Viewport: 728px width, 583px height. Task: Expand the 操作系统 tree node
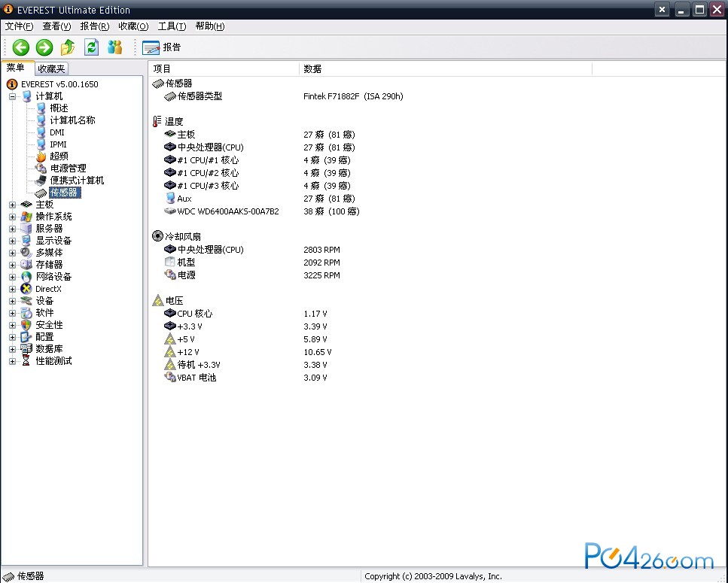coord(13,217)
